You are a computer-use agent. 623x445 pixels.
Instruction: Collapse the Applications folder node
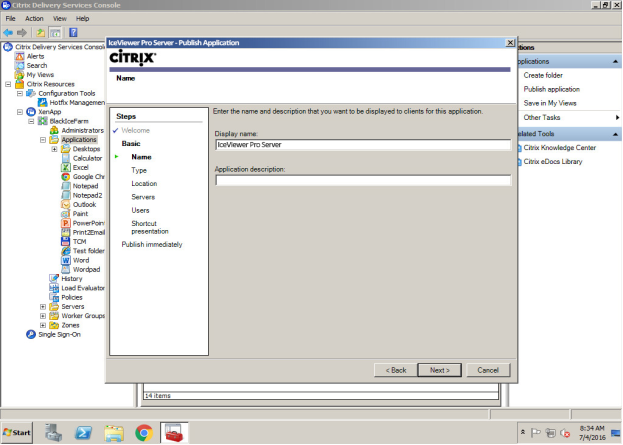pos(43,140)
